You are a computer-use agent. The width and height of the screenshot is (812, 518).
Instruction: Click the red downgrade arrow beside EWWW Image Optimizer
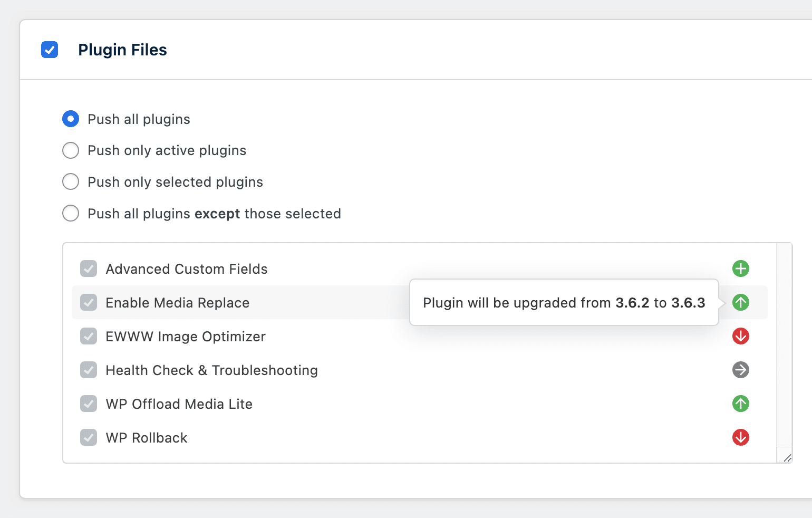pyautogui.click(x=740, y=336)
